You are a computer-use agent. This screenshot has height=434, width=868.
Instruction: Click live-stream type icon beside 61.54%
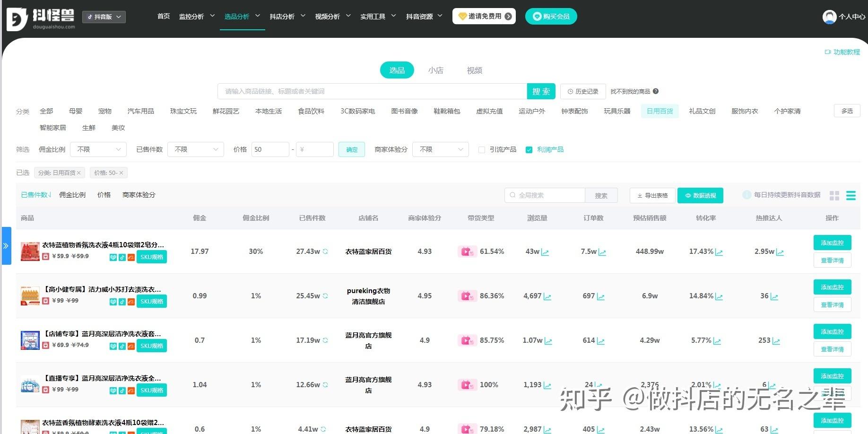(467, 252)
